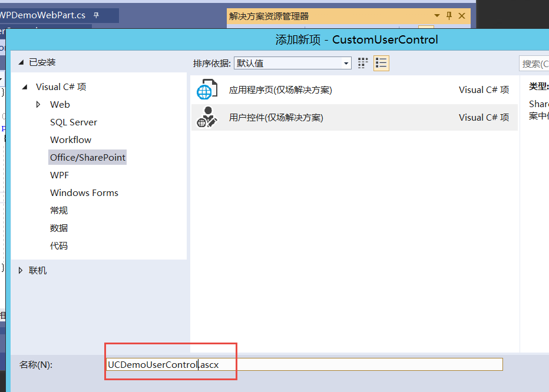549x392 pixels.
Task: Click the user control person icon
Action: coord(207,117)
